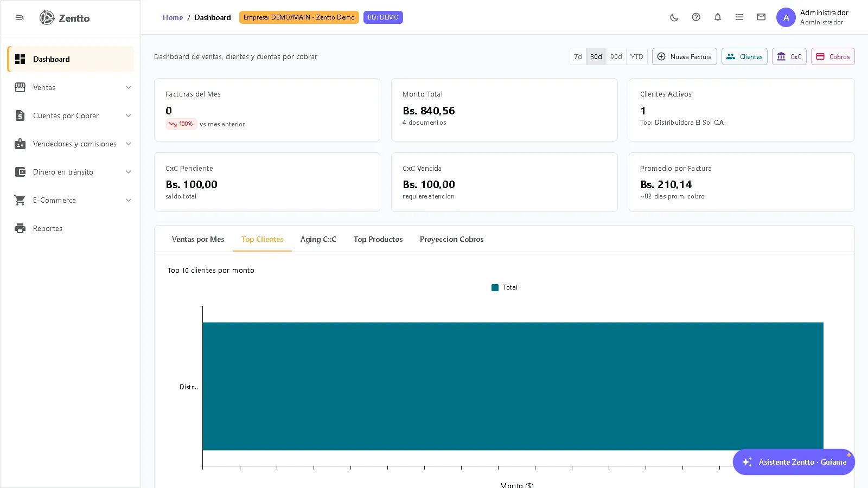
Task: Click the teal Distr... bar in chart
Action: 513,386
